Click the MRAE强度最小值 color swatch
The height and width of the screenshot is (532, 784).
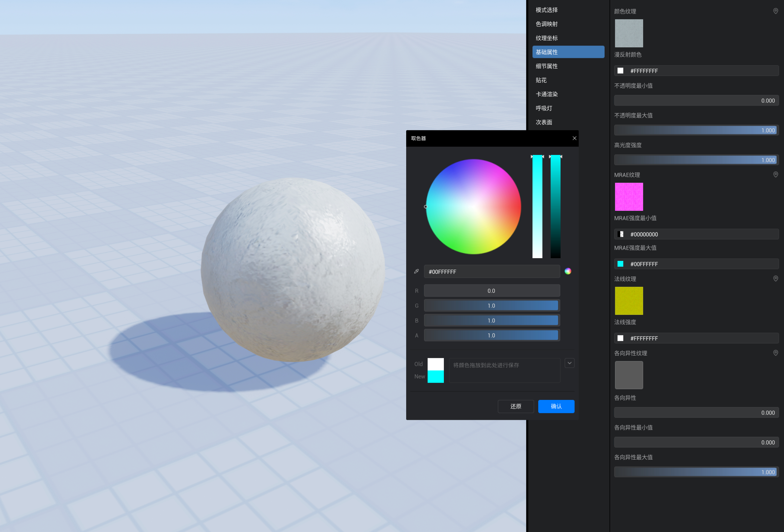(x=620, y=234)
